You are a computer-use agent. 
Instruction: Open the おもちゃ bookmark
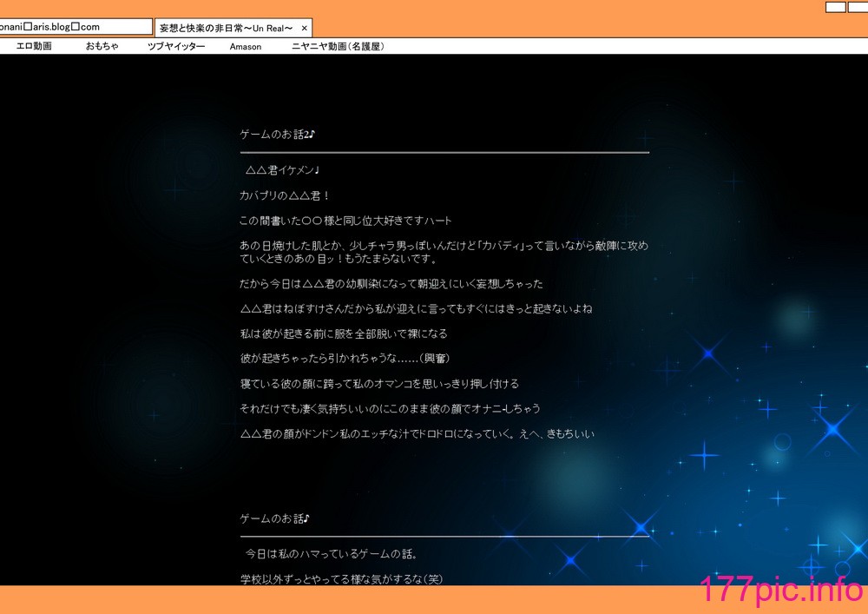pyautogui.click(x=102, y=47)
